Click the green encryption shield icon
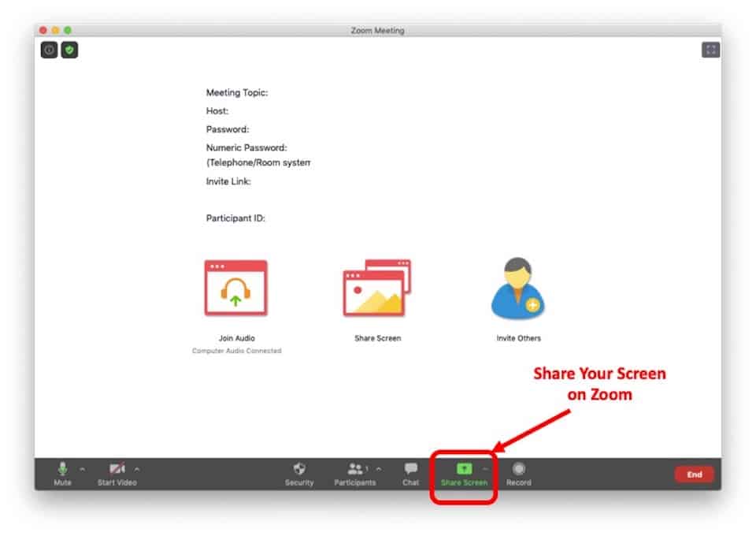Viewport: 756px width, 536px height. 69,50
